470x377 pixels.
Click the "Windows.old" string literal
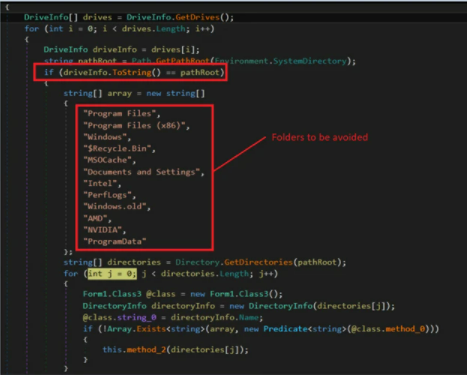pyautogui.click(x=115, y=207)
